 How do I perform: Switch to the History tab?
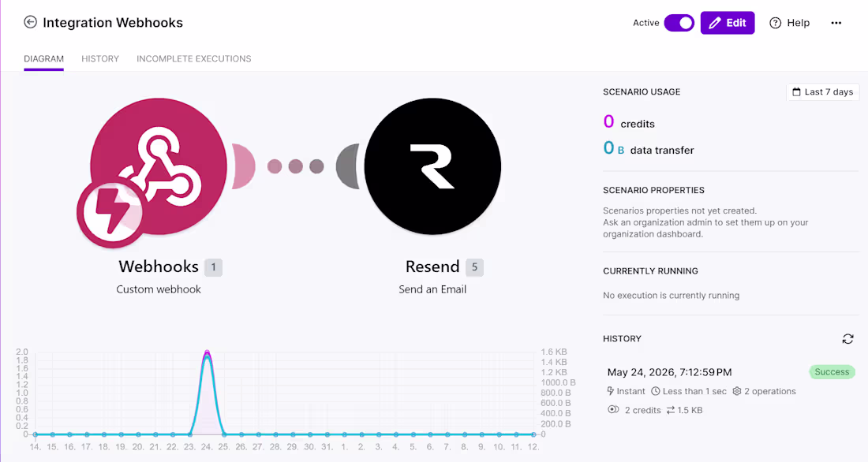(100, 58)
